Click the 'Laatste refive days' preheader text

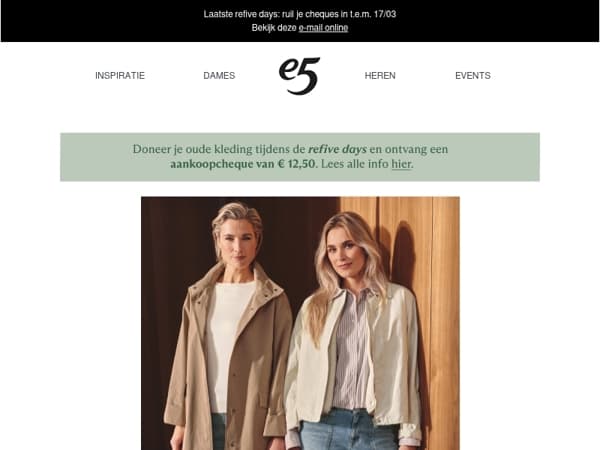pyautogui.click(x=300, y=14)
